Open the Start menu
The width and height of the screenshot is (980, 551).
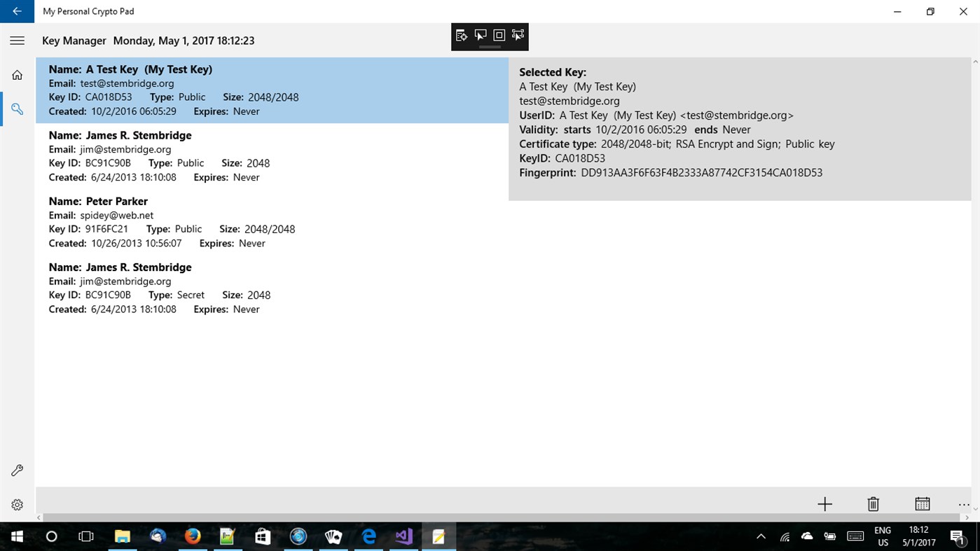(15, 536)
